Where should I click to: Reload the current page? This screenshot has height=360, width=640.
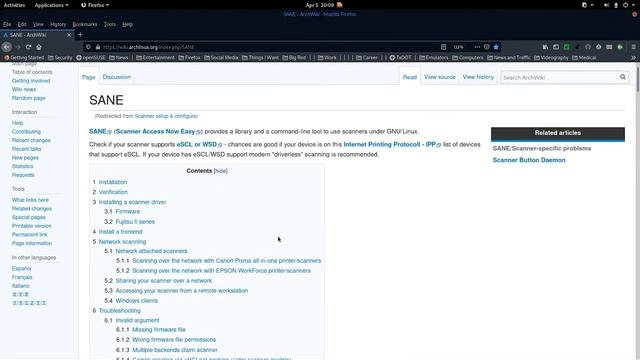point(28,47)
